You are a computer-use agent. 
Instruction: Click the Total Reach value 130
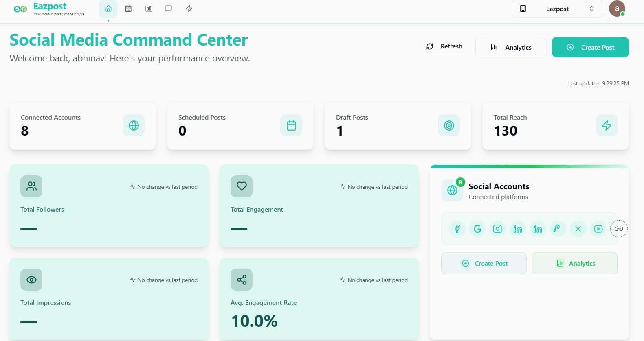[x=506, y=131]
